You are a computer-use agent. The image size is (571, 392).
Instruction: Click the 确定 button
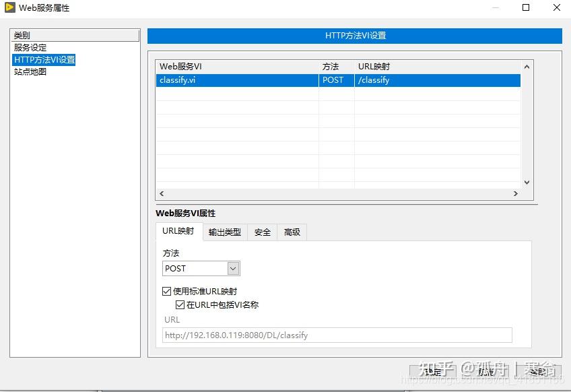[x=431, y=371]
